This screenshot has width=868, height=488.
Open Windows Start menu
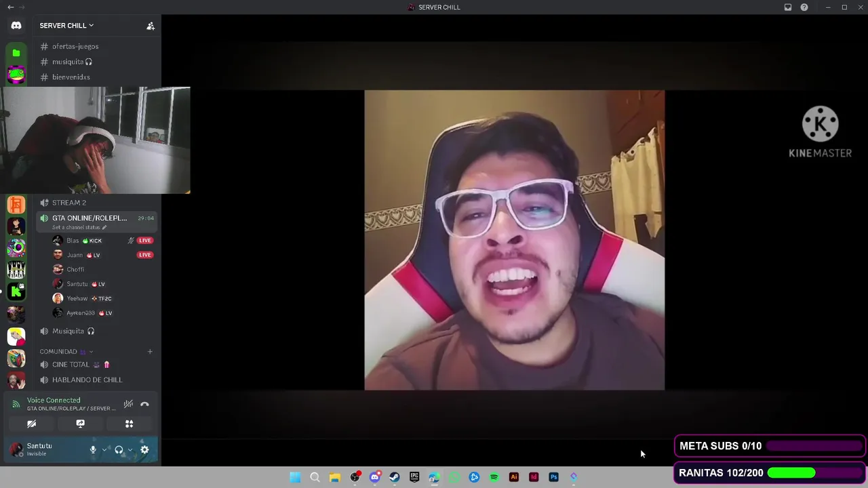point(295,477)
